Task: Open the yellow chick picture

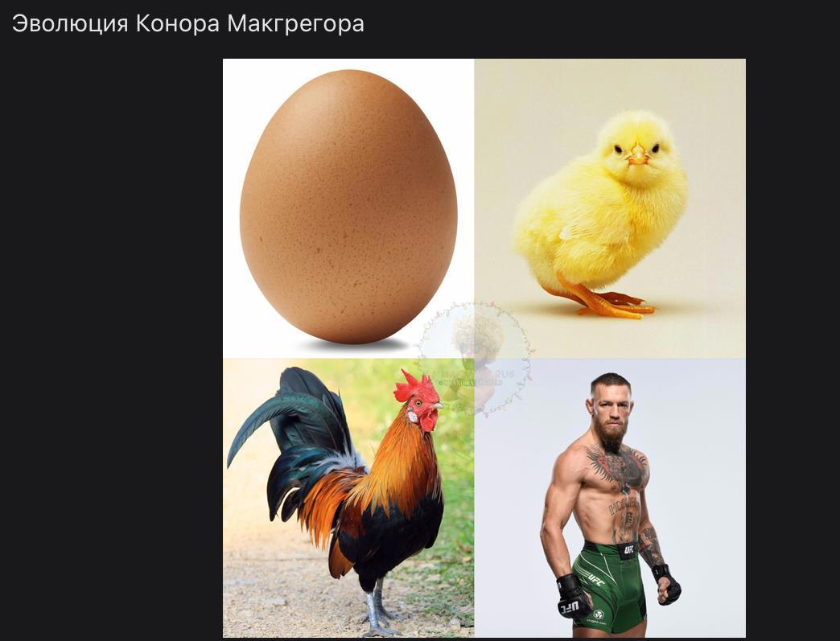Action: tap(610, 208)
